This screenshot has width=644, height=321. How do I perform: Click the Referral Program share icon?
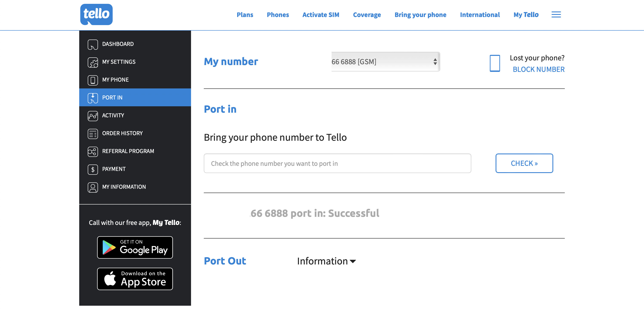pos(93,151)
